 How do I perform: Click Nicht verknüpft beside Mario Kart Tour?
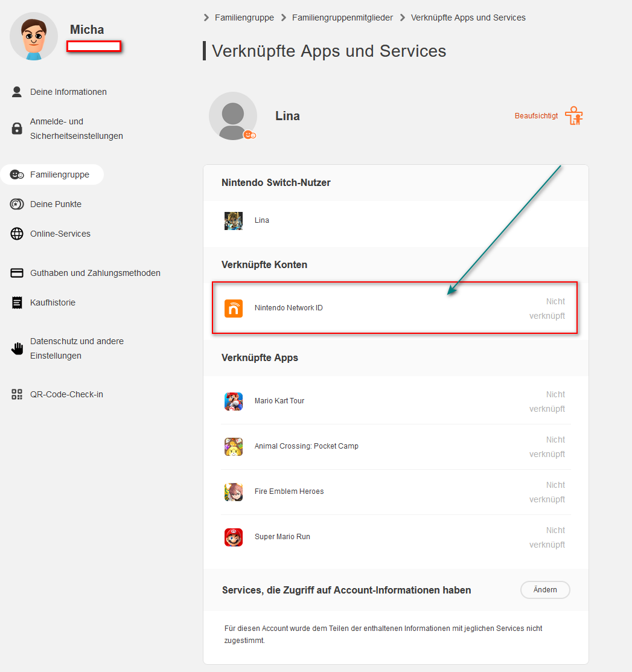tap(547, 402)
